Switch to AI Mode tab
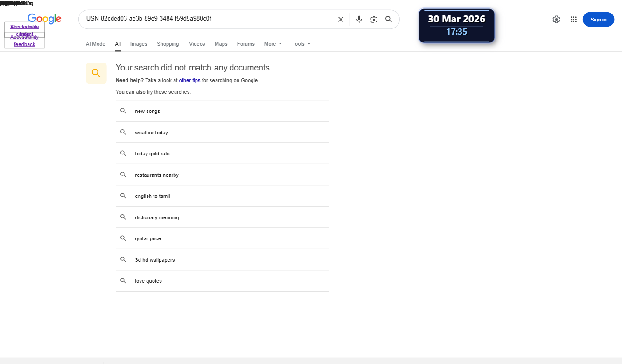The height and width of the screenshot is (364, 629). coord(96,44)
